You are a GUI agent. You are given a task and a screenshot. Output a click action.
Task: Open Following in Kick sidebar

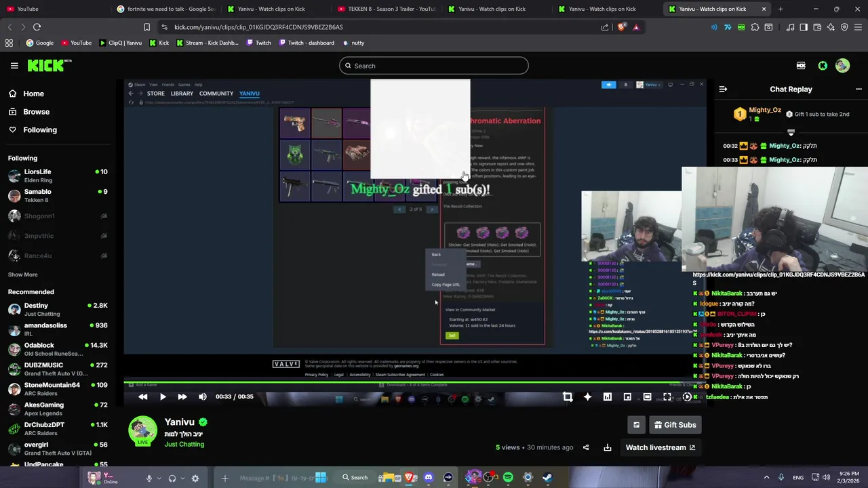pyautogui.click(x=33, y=129)
